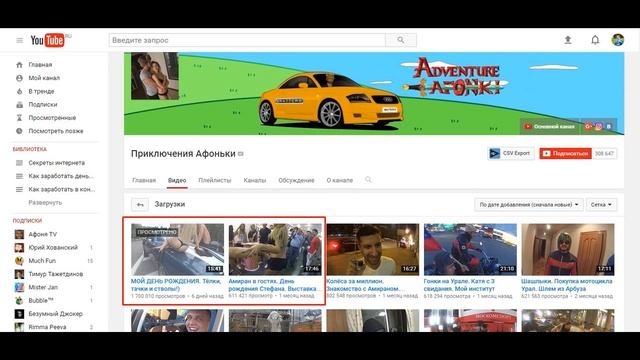Click the БИБЛИОТЕКА sidebar section heading

point(30,149)
